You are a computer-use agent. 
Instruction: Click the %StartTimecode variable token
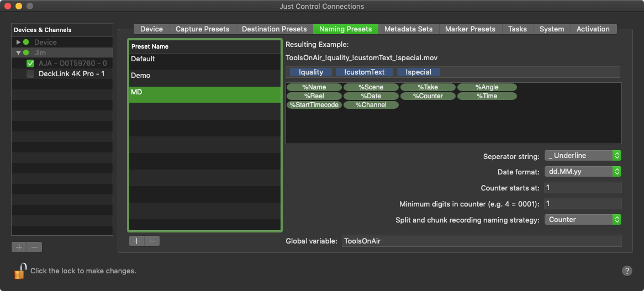point(314,105)
